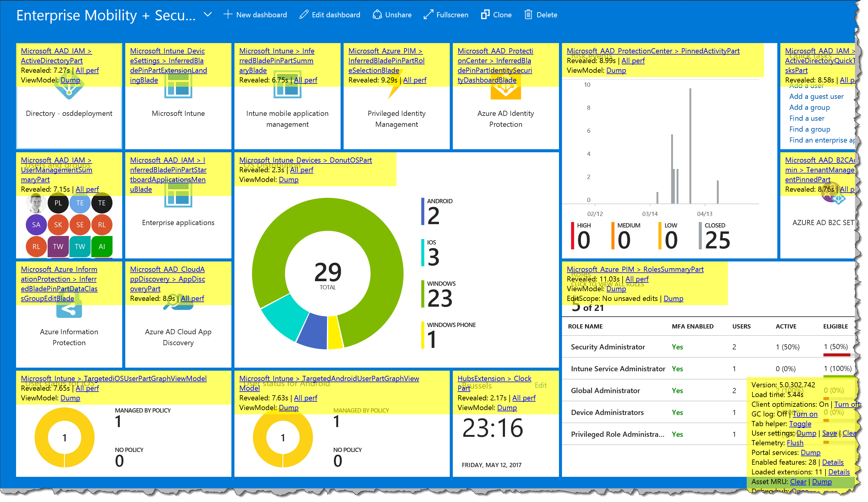Image resolution: width=868 pixels, height=502 pixels.
Task: Select 'Add a guest user' quick task
Action: tap(816, 96)
